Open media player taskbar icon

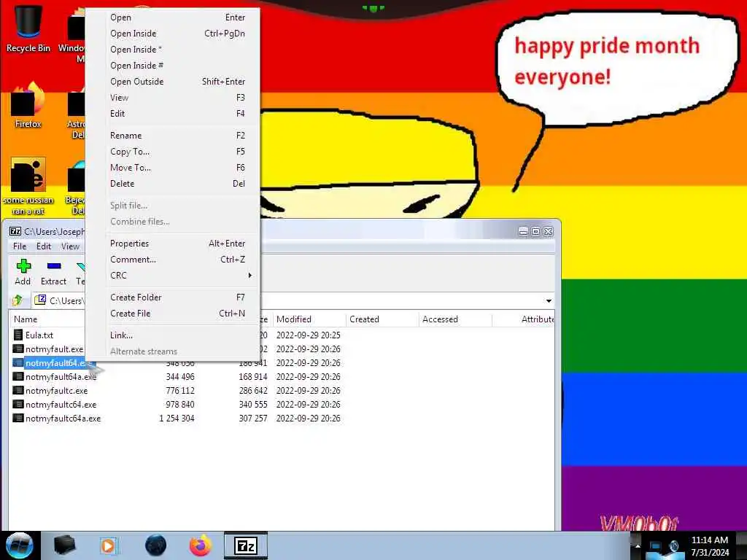(108, 545)
